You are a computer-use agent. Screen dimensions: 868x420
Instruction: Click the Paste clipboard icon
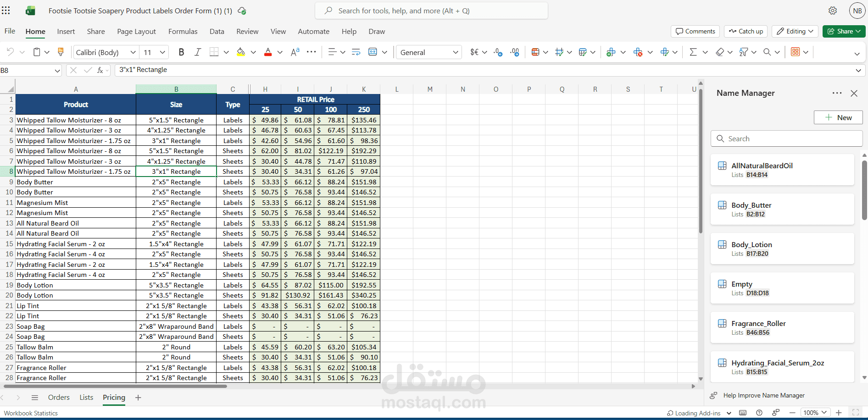37,52
